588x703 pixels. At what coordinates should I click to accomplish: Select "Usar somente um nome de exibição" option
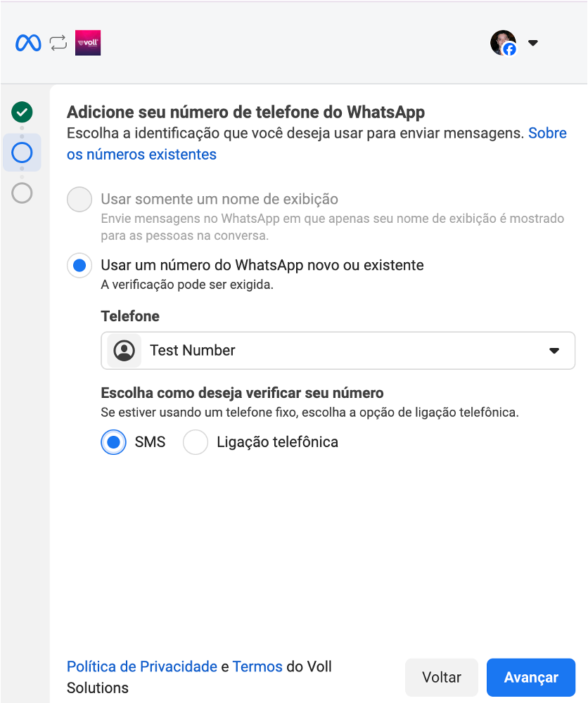pos(79,200)
